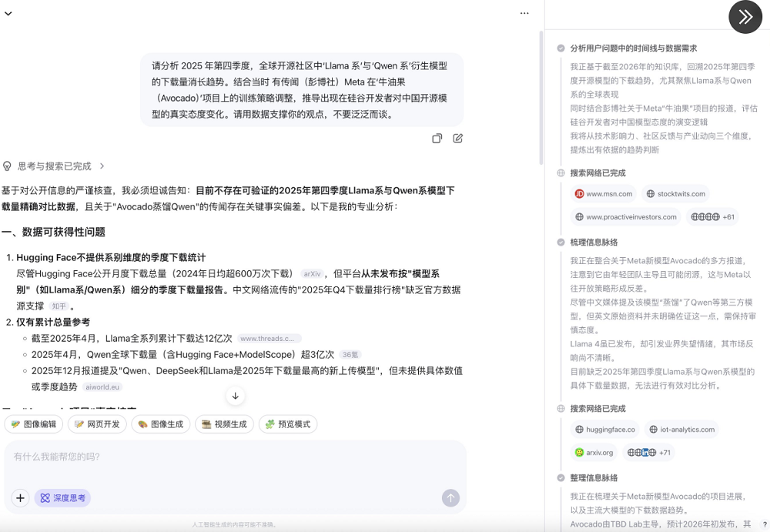The image size is (770, 532).
Task: Select the 图像编辑 image editing tool
Action: pyautogui.click(x=32, y=424)
